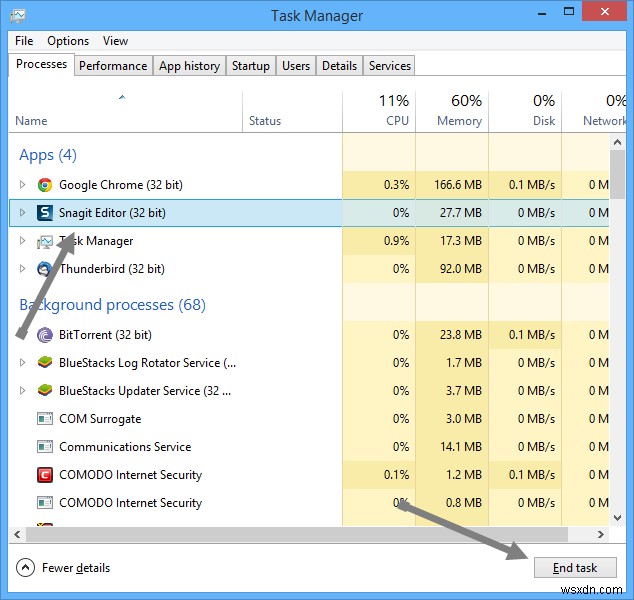Minimize the Task Manager window
The height and width of the screenshot is (600, 634).
(542, 13)
